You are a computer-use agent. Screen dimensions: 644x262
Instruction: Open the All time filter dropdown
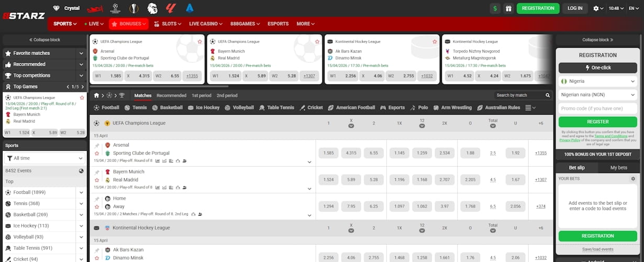(x=45, y=158)
